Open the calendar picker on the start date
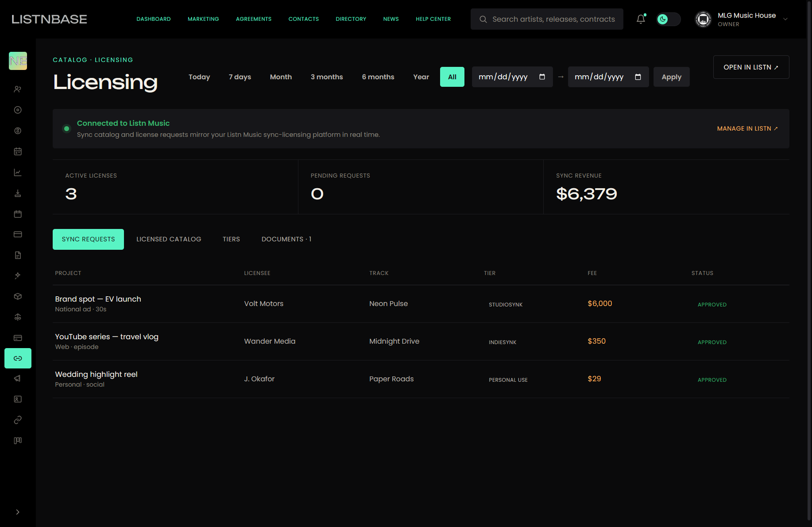Image resolution: width=812 pixels, height=527 pixels. pos(542,77)
